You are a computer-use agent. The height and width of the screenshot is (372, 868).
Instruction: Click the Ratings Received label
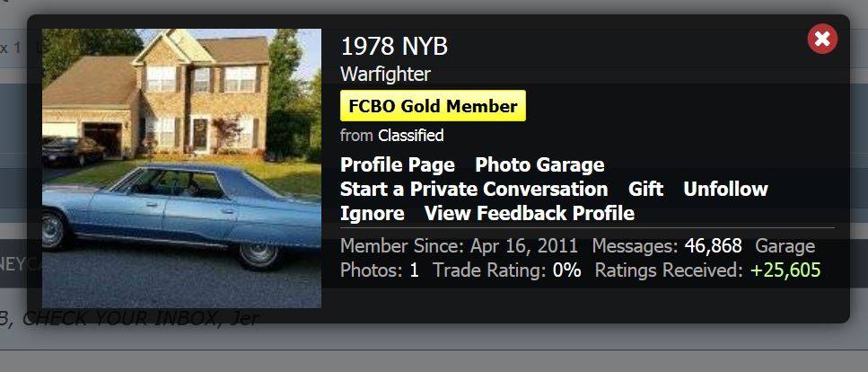670,270
